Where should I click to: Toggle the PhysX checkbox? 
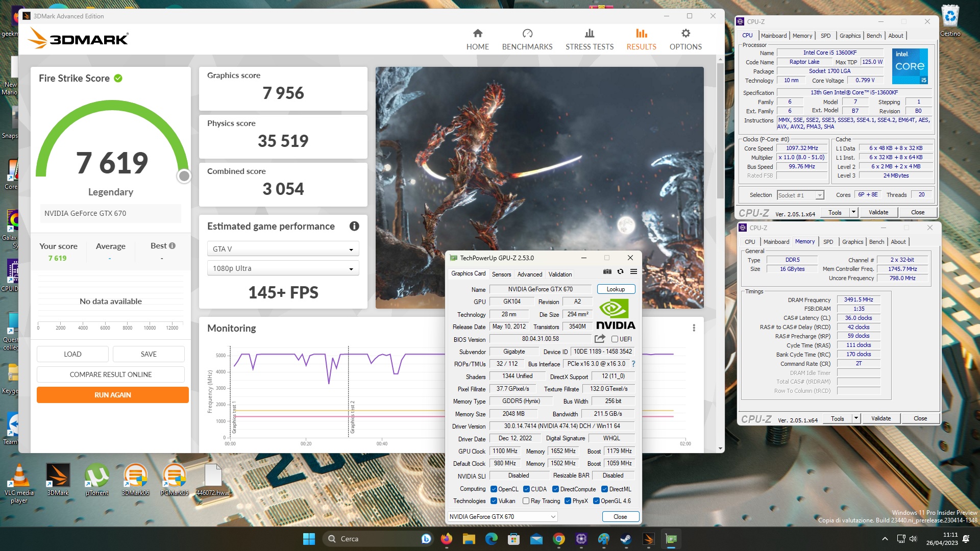568,501
